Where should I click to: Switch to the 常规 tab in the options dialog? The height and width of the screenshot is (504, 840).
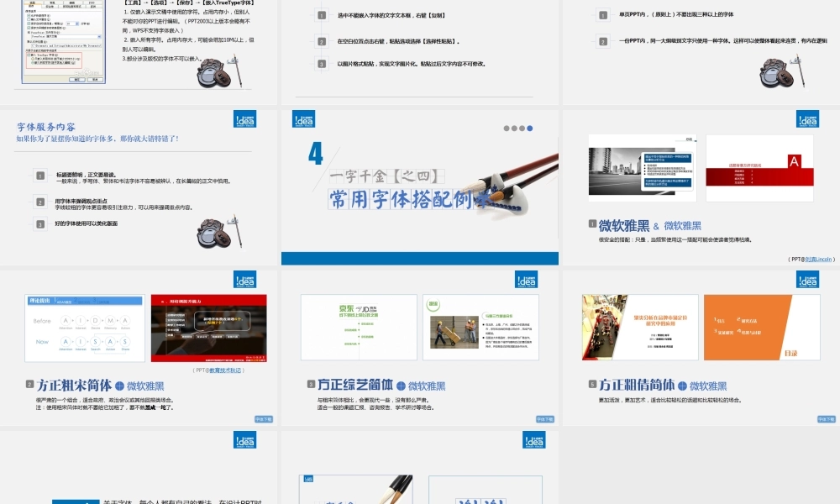pos(51,4)
